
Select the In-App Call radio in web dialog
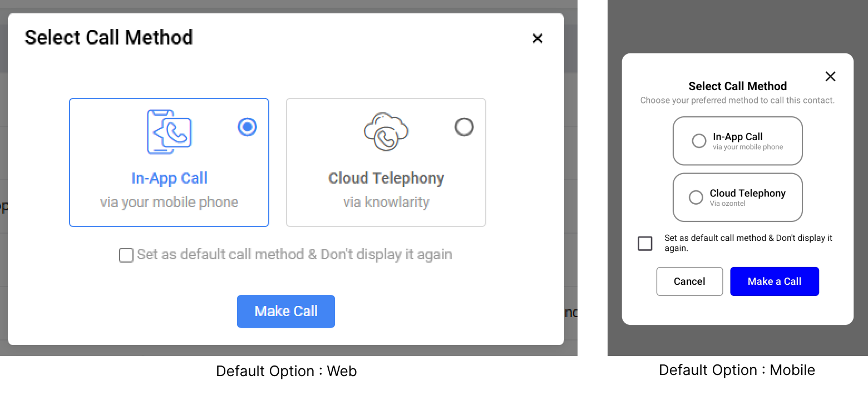pyautogui.click(x=248, y=127)
